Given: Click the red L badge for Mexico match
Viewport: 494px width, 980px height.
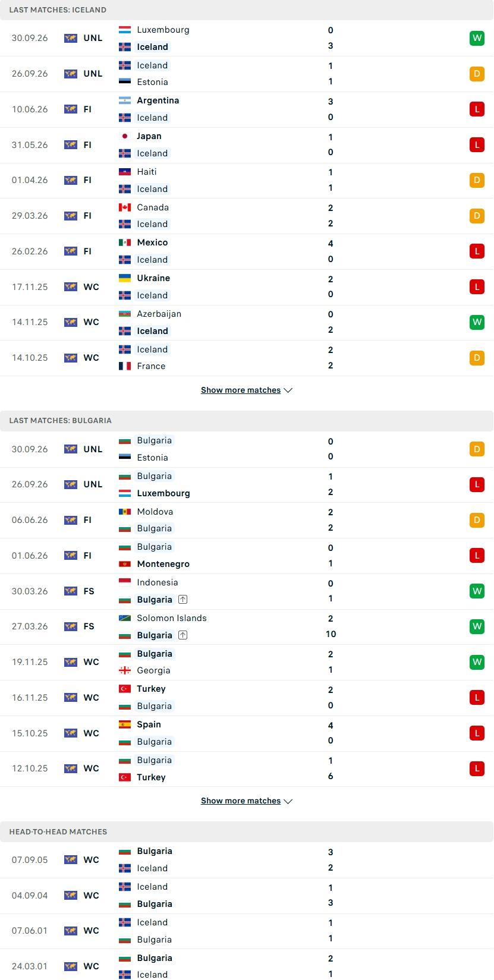Looking at the screenshot, I should pos(477,251).
